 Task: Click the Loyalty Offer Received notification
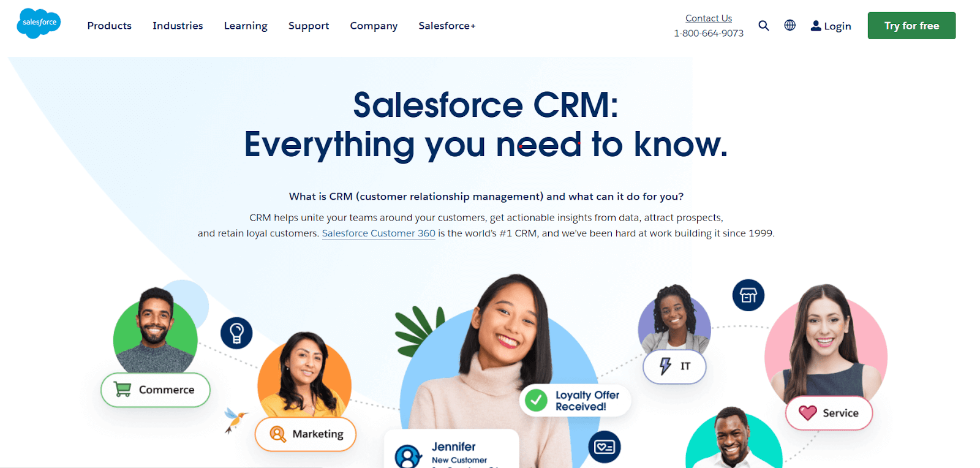pos(576,401)
